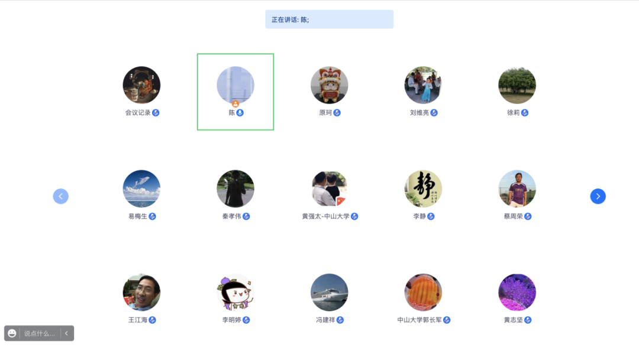Type in the 说点什么 chat field
Image resolution: width=639 pixels, height=364 pixels.
point(39,333)
